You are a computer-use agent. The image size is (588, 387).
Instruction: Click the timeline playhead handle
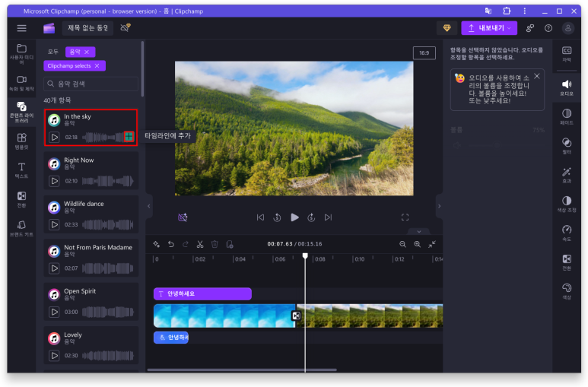[x=305, y=255]
